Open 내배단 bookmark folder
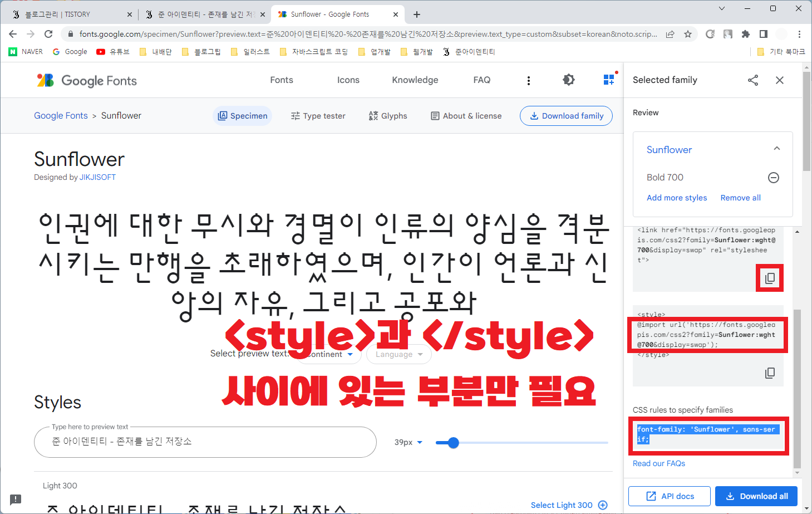The width and height of the screenshot is (812, 514). pyautogui.click(x=155, y=52)
